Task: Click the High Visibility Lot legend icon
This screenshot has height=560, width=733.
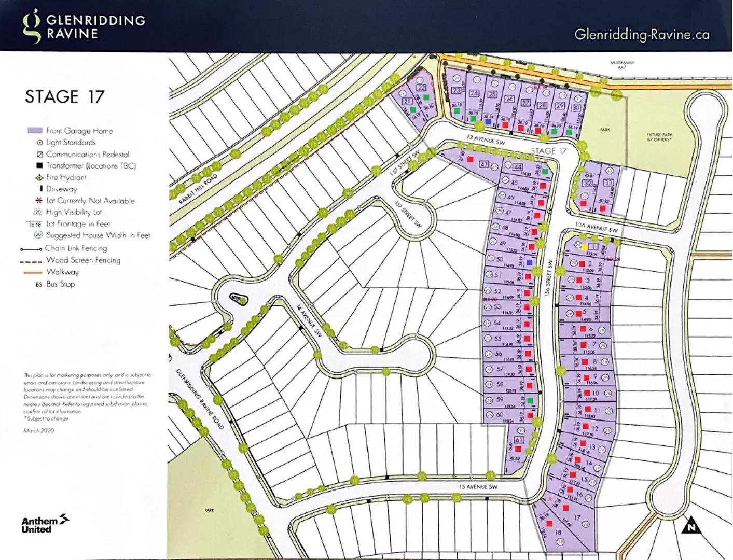Action: (x=38, y=212)
